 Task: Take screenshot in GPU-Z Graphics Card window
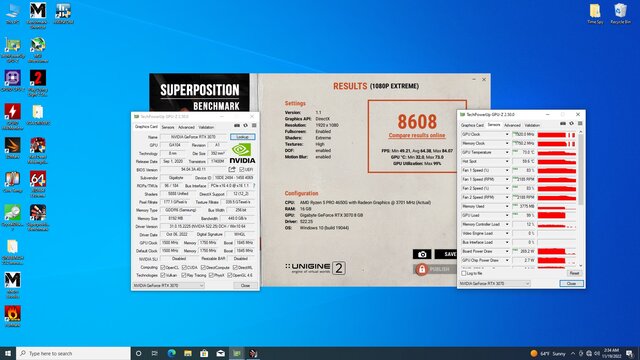pos(237,126)
